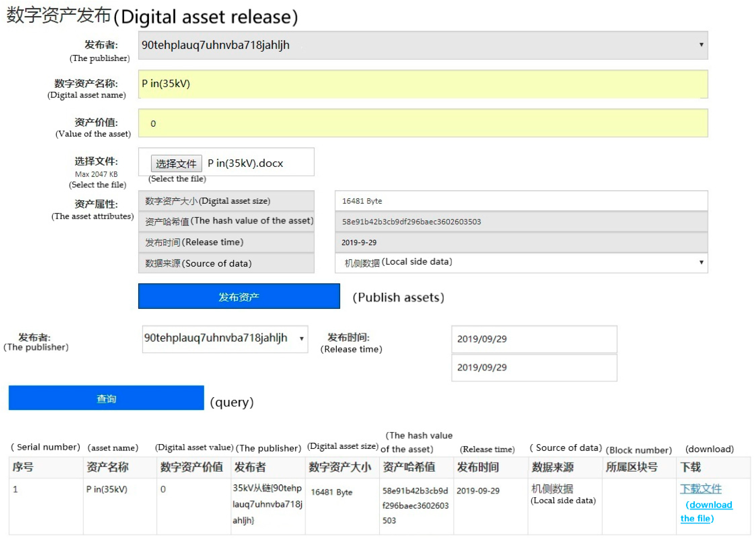The image size is (756, 539).
Task: Click the blue 发布资产 publish assets button
Action: 239,296
